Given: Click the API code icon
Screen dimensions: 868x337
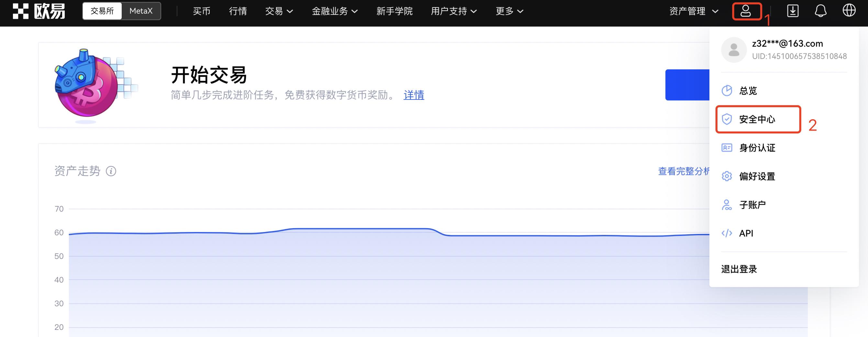Looking at the screenshot, I should [x=727, y=233].
